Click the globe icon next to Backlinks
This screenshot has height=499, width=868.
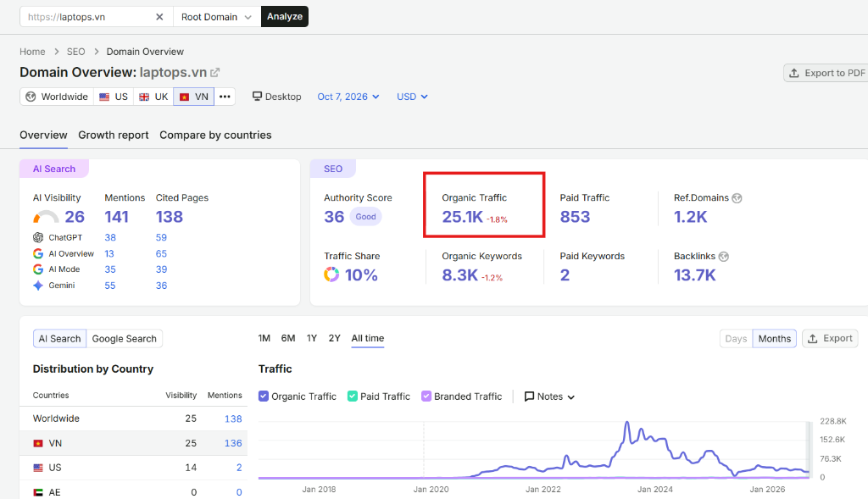pyautogui.click(x=724, y=257)
